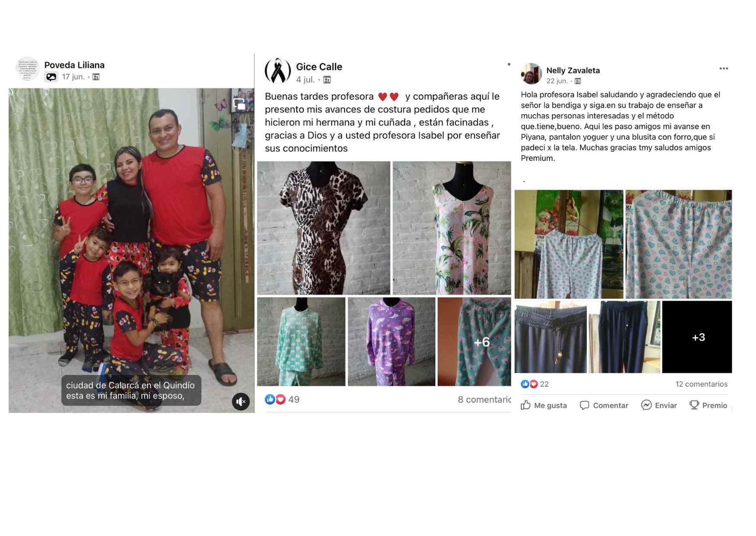Open the +3 more photos thumbnail
Screen dimensions: 756x536
tap(697, 337)
